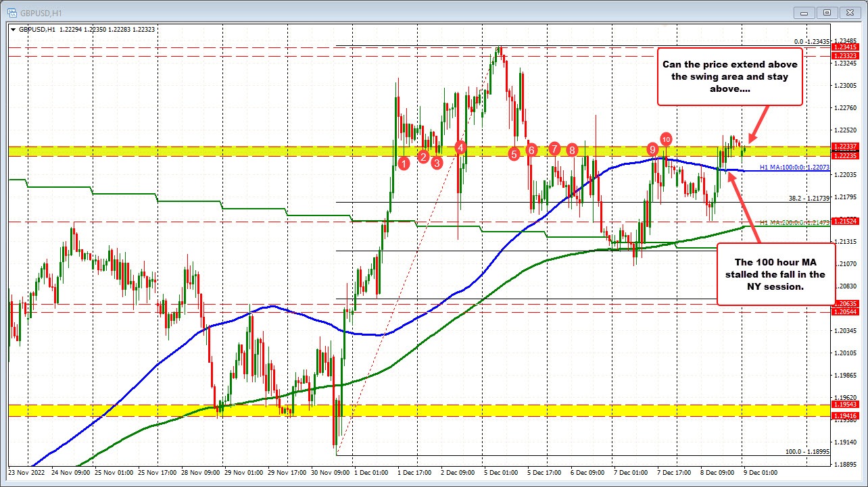This screenshot has height=487, width=868.
Task: Click red swing marker number 1
Action: (404, 163)
